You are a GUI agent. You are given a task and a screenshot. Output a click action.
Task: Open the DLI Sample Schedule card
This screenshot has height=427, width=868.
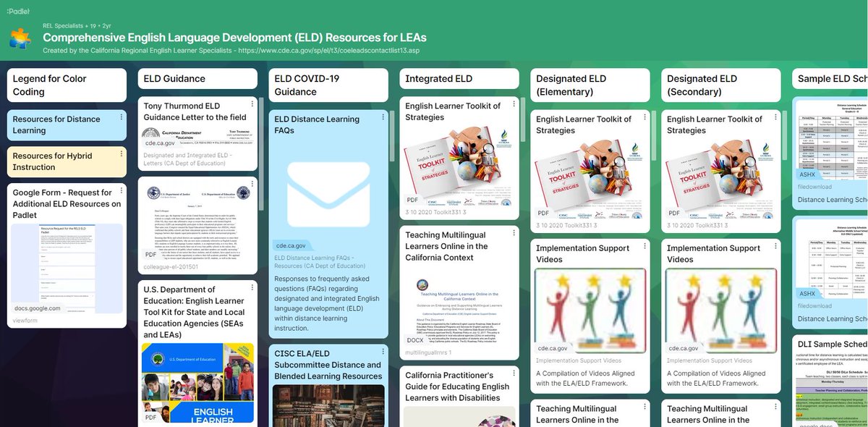pyautogui.click(x=832, y=379)
